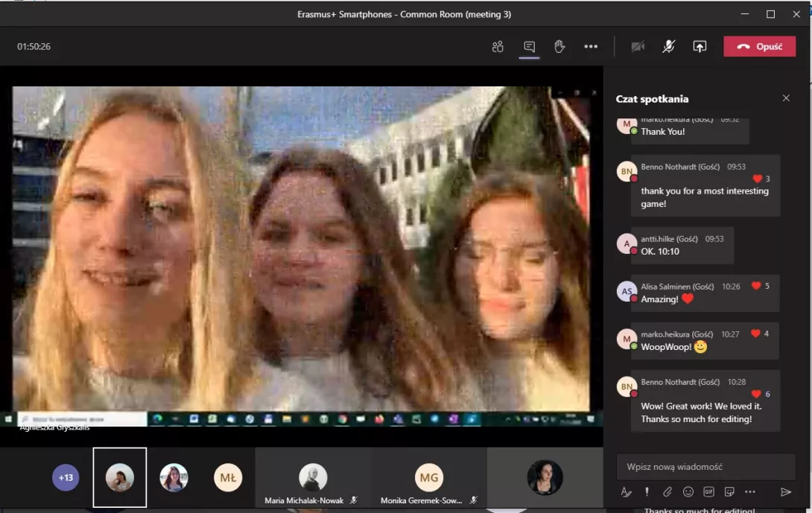
Task: Open the GIF picker
Action: pyautogui.click(x=708, y=492)
